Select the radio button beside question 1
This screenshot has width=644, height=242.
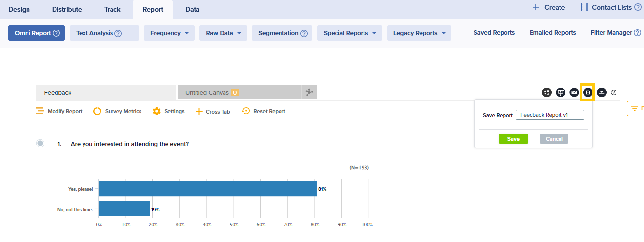40,143
